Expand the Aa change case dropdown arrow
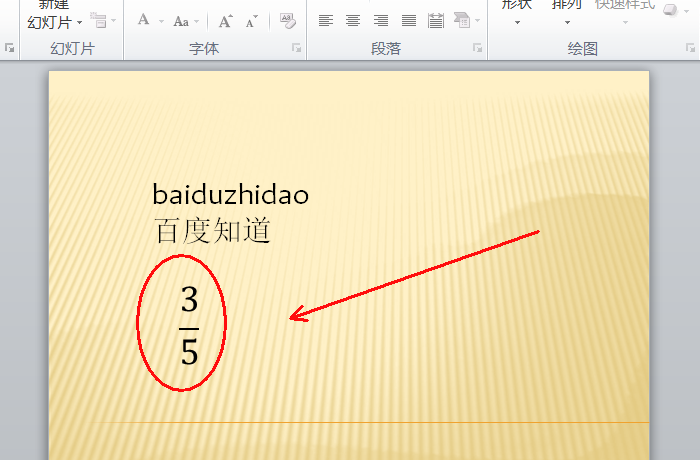This screenshot has height=460, width=700. tap(196, 21)
